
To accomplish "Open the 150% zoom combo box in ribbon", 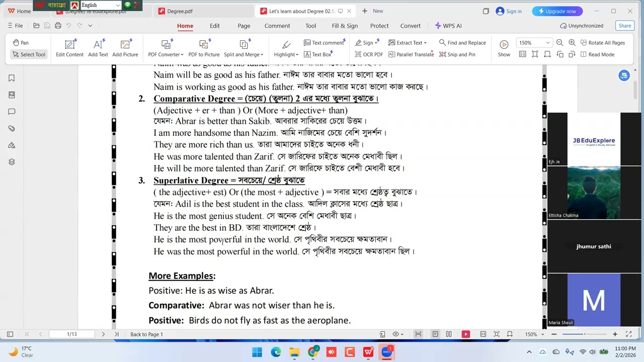I will [x=534, y=43].
